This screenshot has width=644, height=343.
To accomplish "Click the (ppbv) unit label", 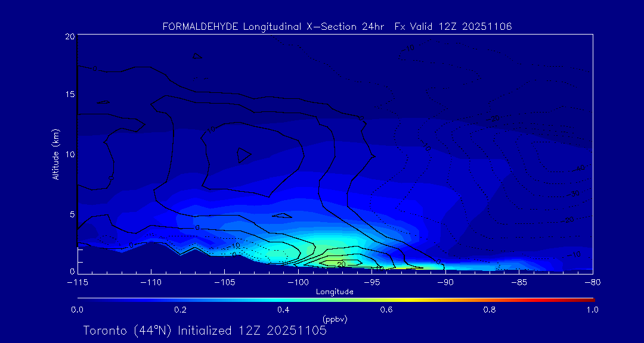I will click(335, 319).
